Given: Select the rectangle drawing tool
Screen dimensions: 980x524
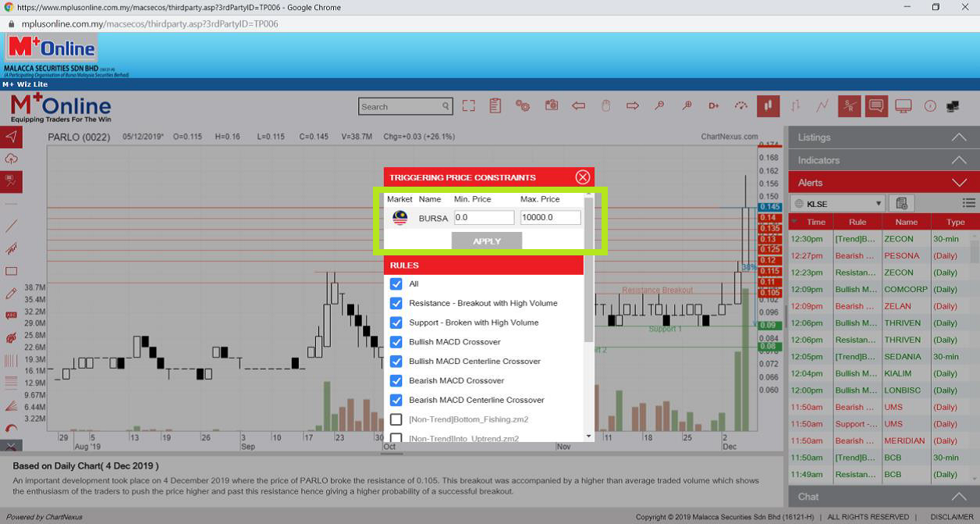Looking at the screenshot, I should [x=11, y=272].
